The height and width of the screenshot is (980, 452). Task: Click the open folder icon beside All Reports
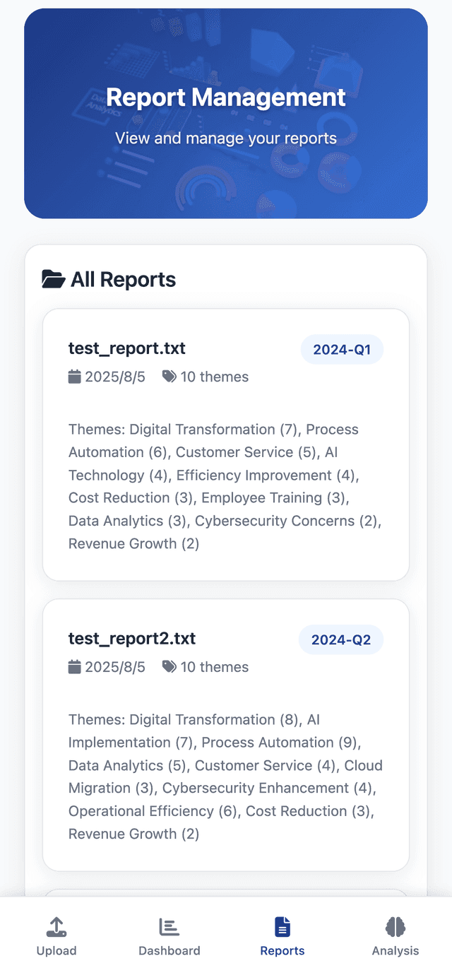53,280
